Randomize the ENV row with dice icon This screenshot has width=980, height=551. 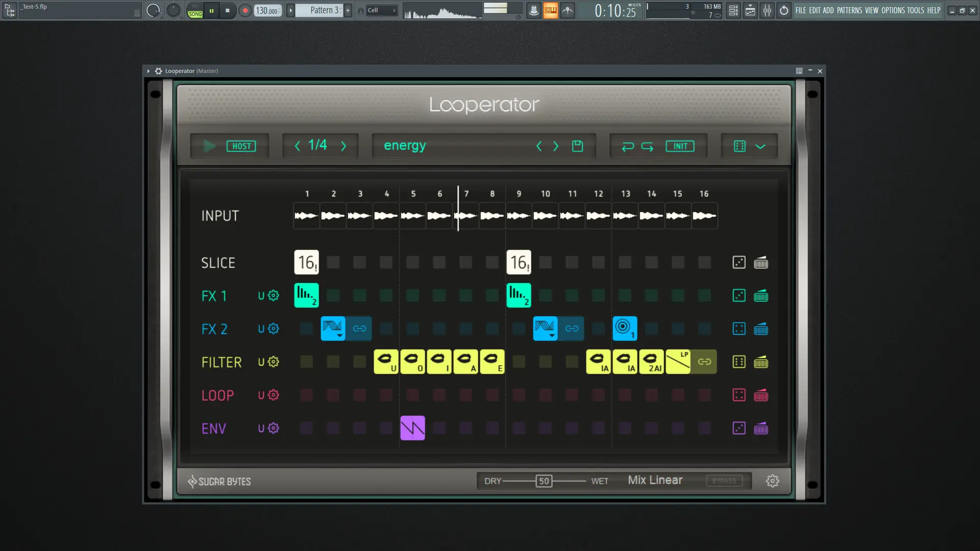pyautogui.click(x=739, y=428)
